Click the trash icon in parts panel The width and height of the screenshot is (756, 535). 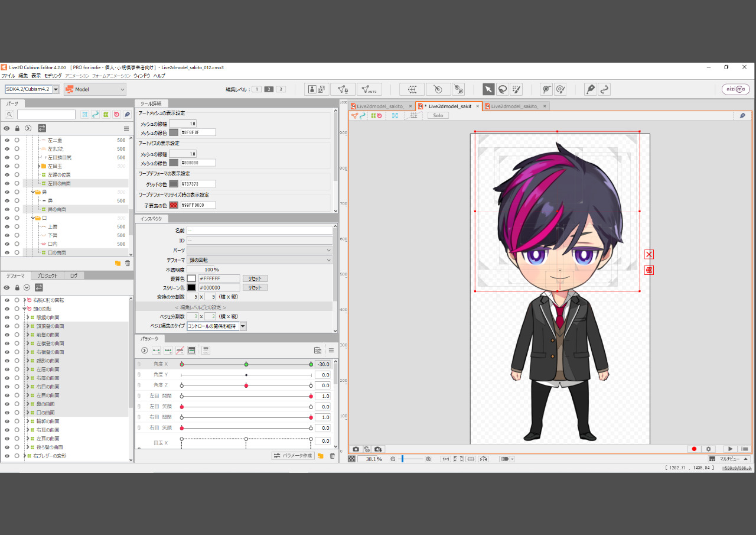click(x=128, y=263)
